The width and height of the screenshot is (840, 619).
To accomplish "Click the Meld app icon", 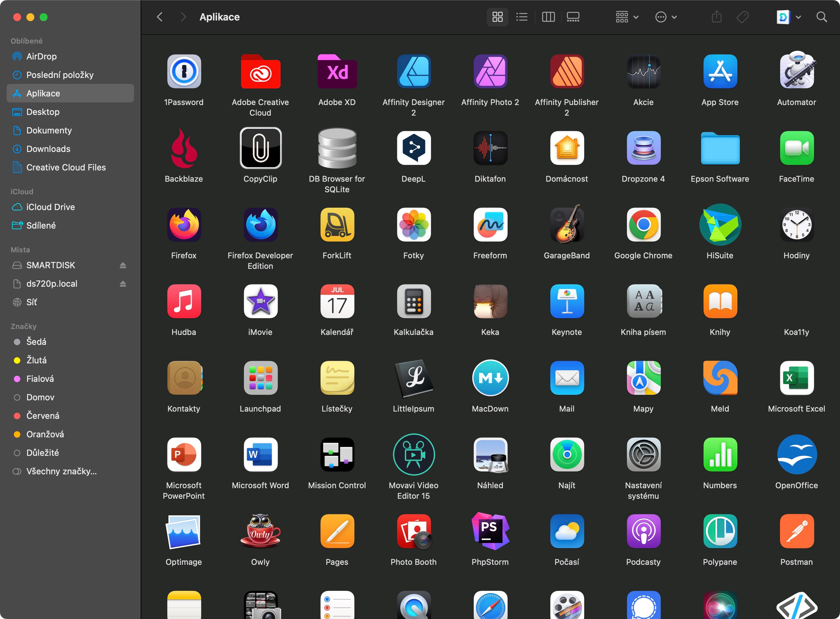I will click(x=720, y=378).
